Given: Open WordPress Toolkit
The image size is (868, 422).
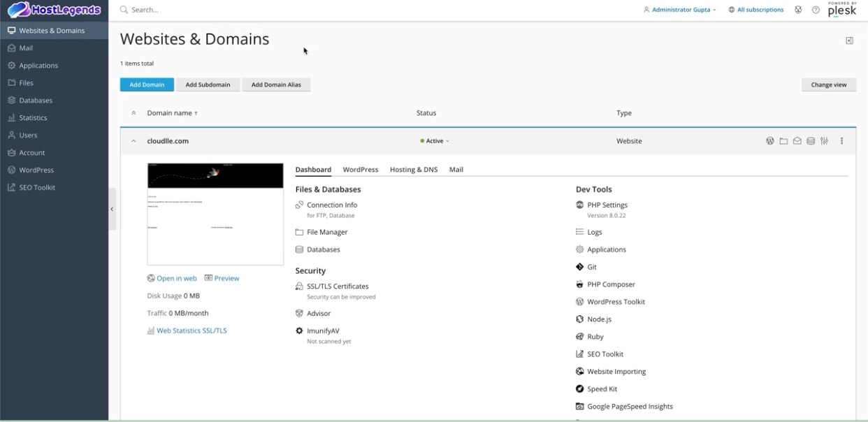Looking at the screenshot, I should pyautogui.click(x=616, y=302).
